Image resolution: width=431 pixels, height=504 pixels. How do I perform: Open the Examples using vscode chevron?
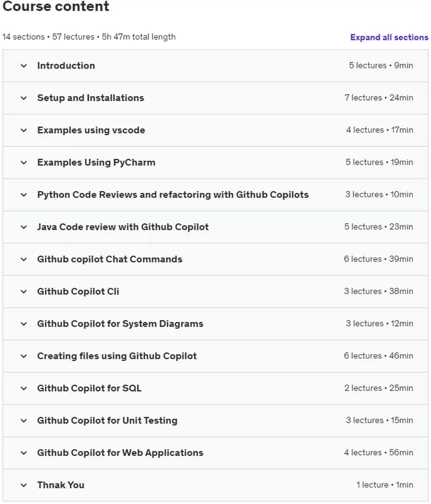(x=24, y=130)
